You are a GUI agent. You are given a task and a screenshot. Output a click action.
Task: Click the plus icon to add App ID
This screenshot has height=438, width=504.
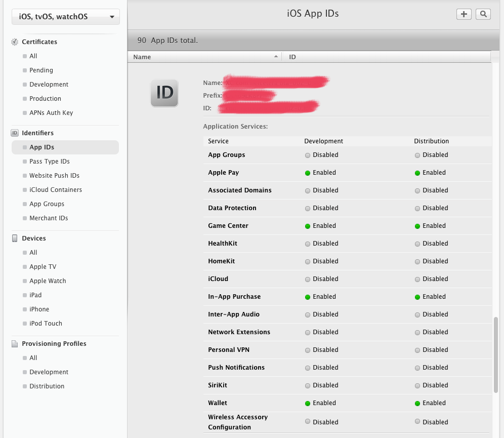pos(464,14)
